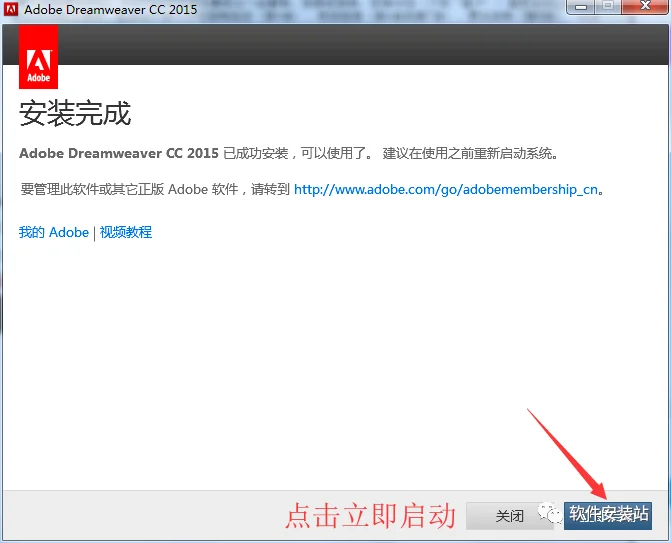The width and height of the screenshot is (671, 543).
Task: Click the window title Adobe Dreamweaver CC 2015
Action: [110, 9]
